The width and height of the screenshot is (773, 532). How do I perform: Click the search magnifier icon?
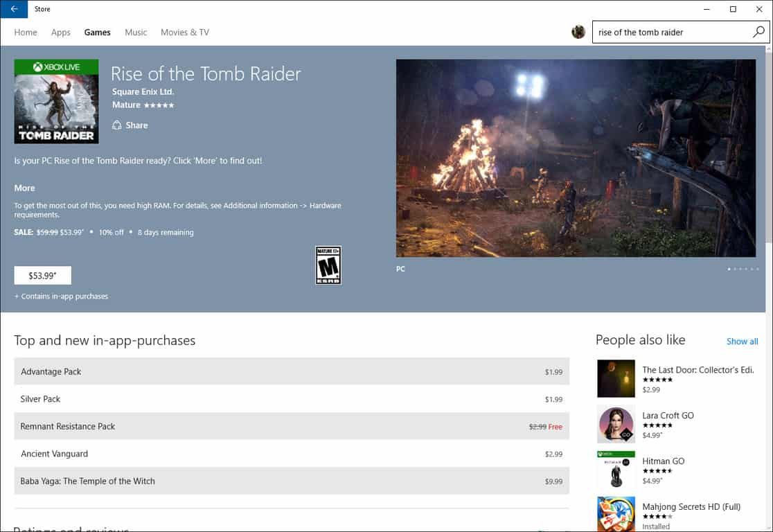tap(758, 32)
